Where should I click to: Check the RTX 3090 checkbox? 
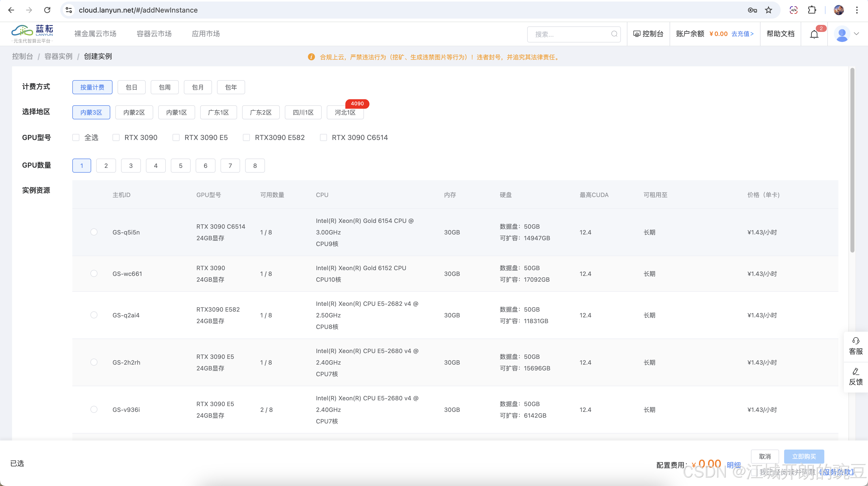tap(116, 137)
